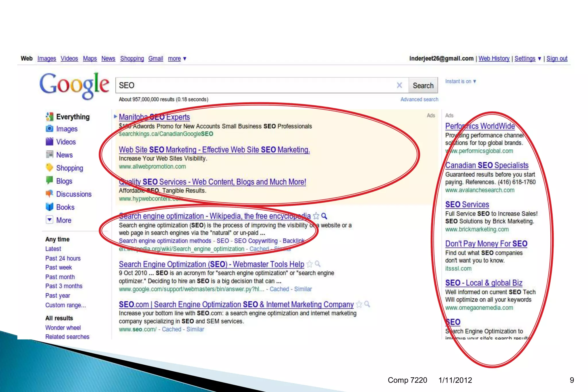Clear the search box with X icon
Image resolution: width=588 pixels, height=392 pixels.
pyautogui.click(x=399, y=85)
